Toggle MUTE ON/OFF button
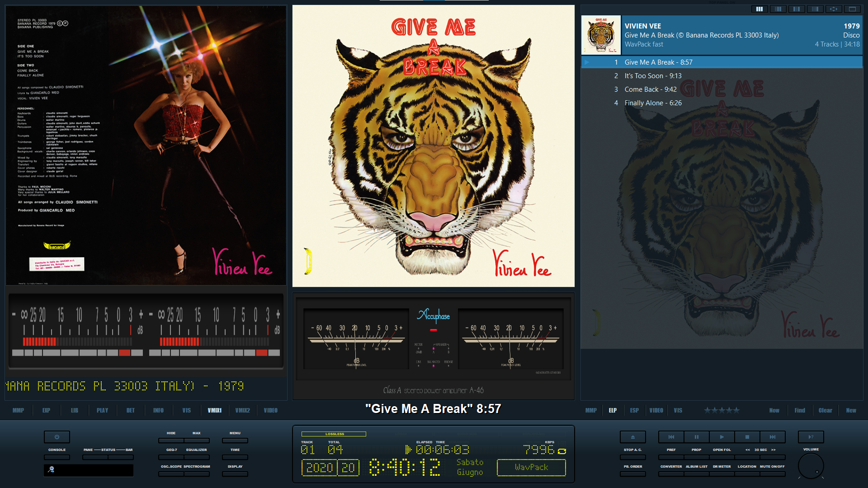 click(x=772, y=474)
